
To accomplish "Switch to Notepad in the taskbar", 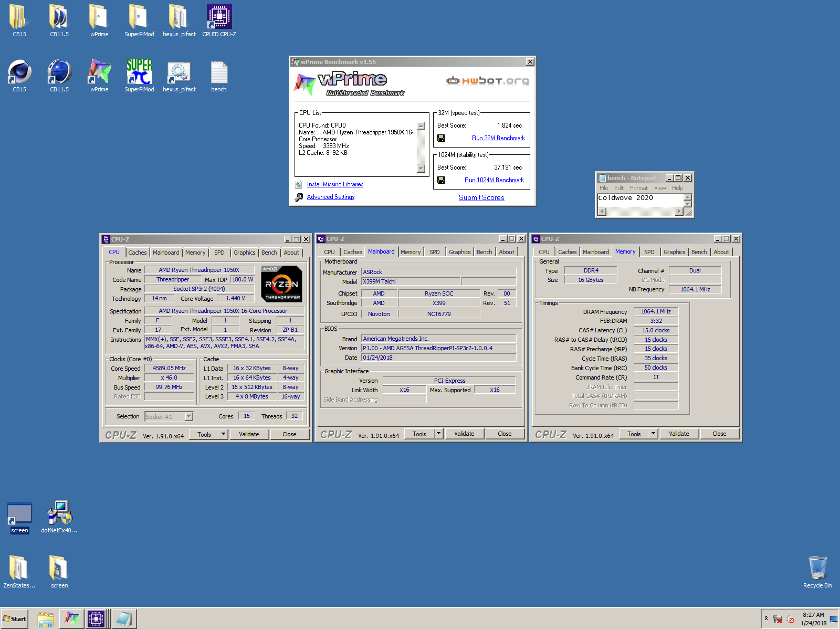I will [124, 619].
